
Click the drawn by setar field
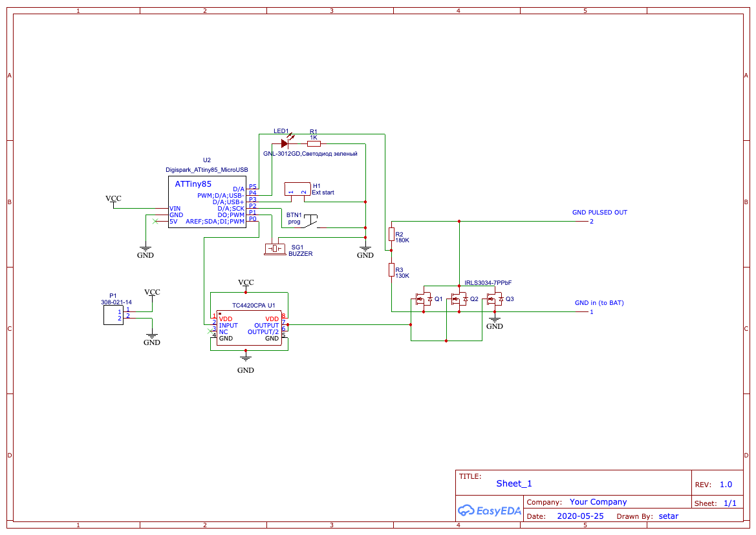click(668, 516)
